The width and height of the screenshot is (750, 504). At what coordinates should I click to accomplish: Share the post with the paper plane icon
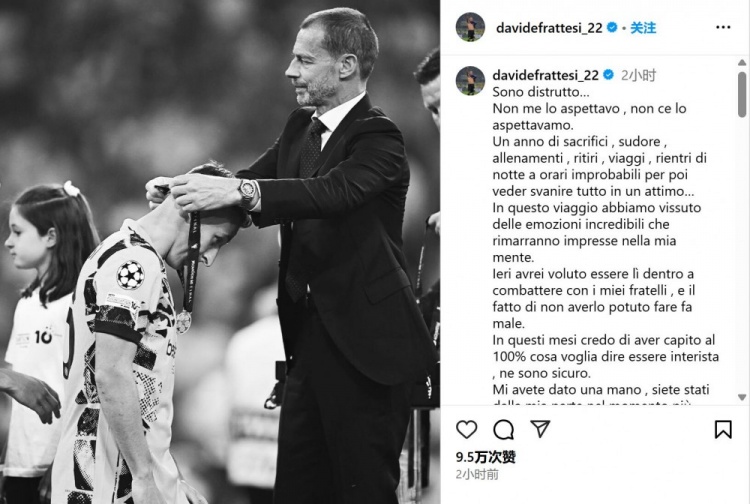540,429
